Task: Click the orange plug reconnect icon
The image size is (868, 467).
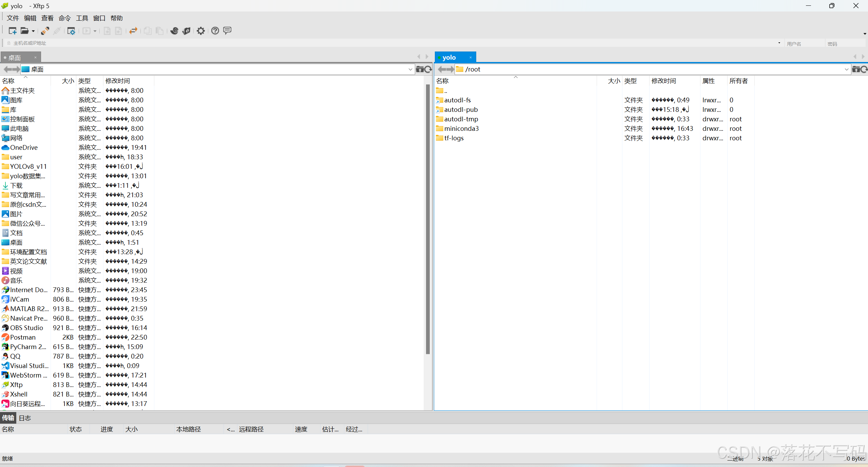Action: 45,31
